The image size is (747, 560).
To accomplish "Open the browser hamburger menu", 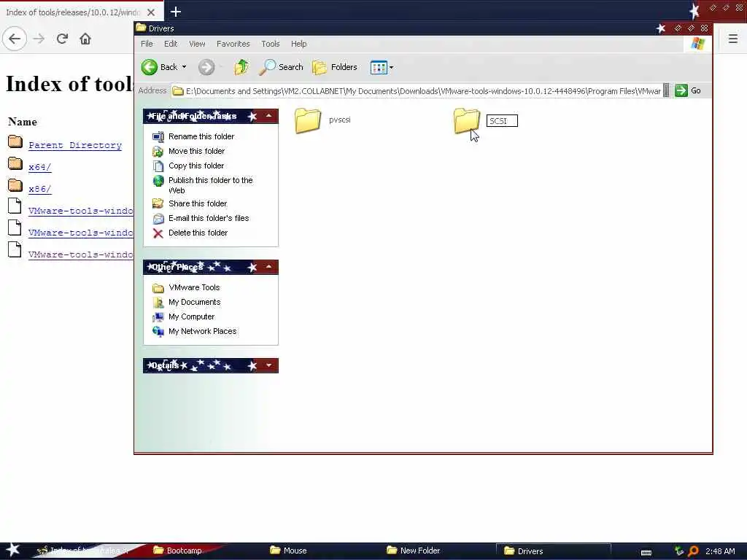I will (x=732, y=38).
